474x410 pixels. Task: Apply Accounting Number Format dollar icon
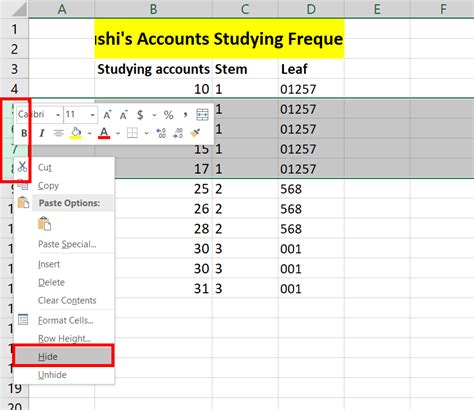pos(140,115)
